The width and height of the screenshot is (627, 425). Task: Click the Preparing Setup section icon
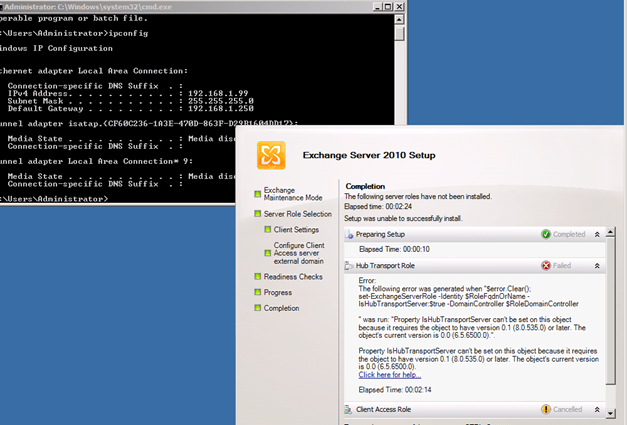click(x=350, y=234)
